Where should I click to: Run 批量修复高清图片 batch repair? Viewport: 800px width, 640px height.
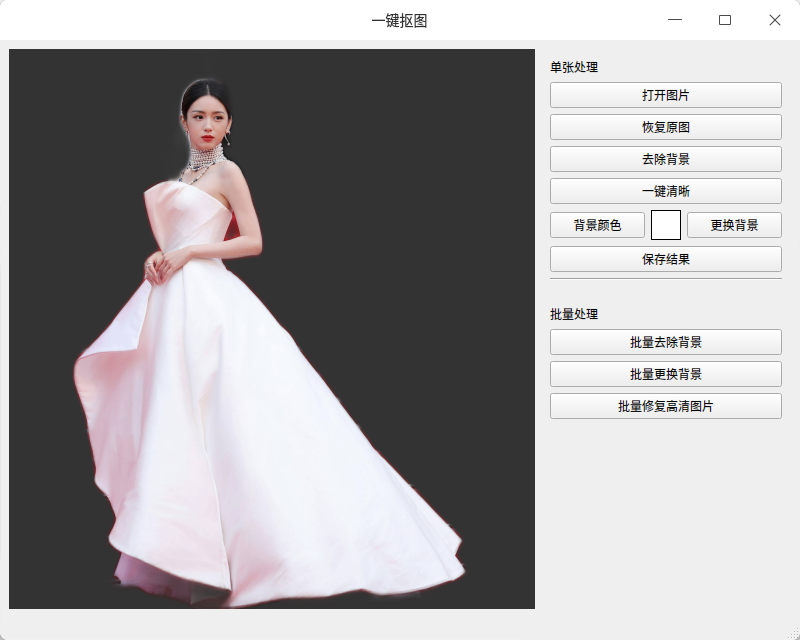coord(665,406)
